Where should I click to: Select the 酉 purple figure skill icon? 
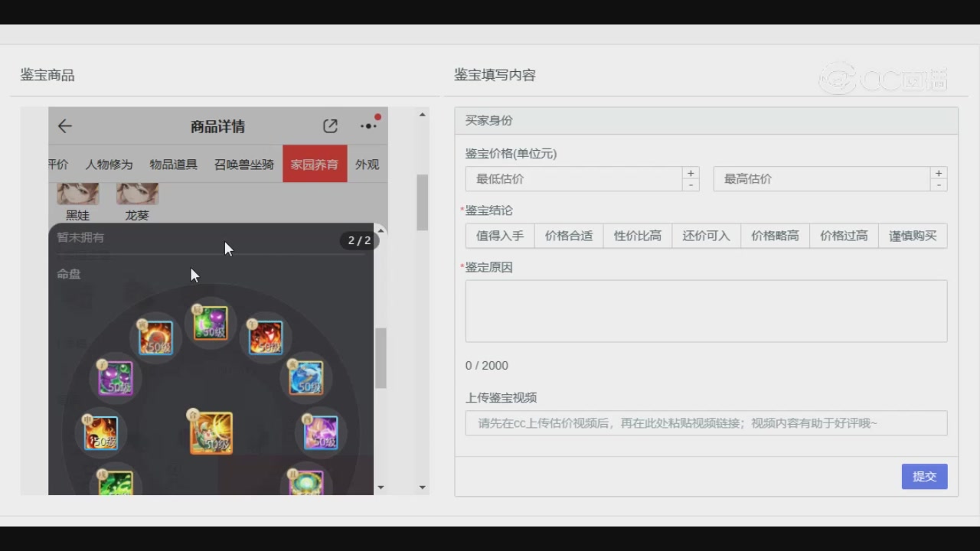click(x=320, y=432)
